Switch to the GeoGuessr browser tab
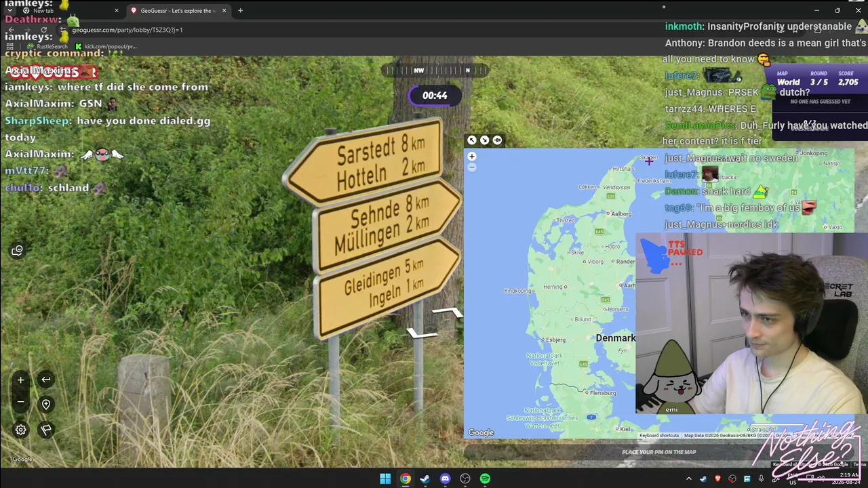Image resolution: width=868 pixels, height=488 pixels. (x=178, y=10)
